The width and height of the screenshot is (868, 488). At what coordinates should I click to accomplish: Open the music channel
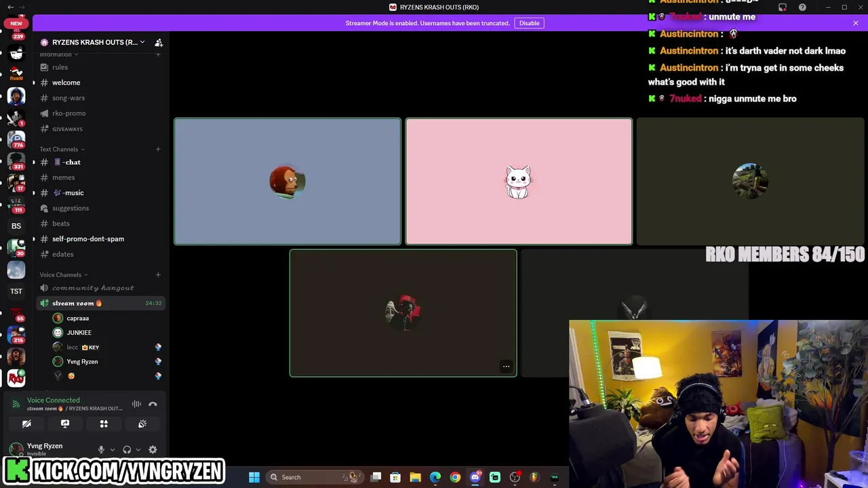[x=100, y=192]
